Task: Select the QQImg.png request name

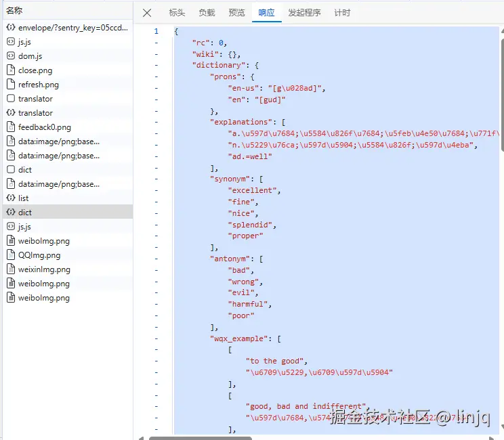Action: [x=39, y=255]
